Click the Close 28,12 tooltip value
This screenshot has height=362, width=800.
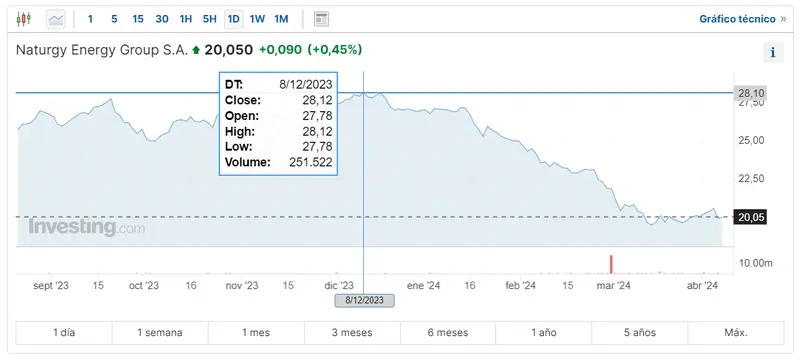click(x=317, y=100)
